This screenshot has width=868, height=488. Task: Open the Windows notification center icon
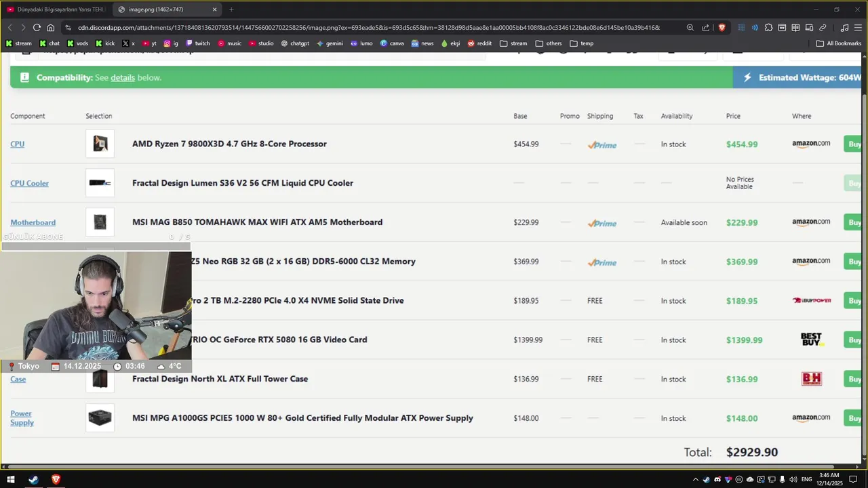(x=853, y=480)
